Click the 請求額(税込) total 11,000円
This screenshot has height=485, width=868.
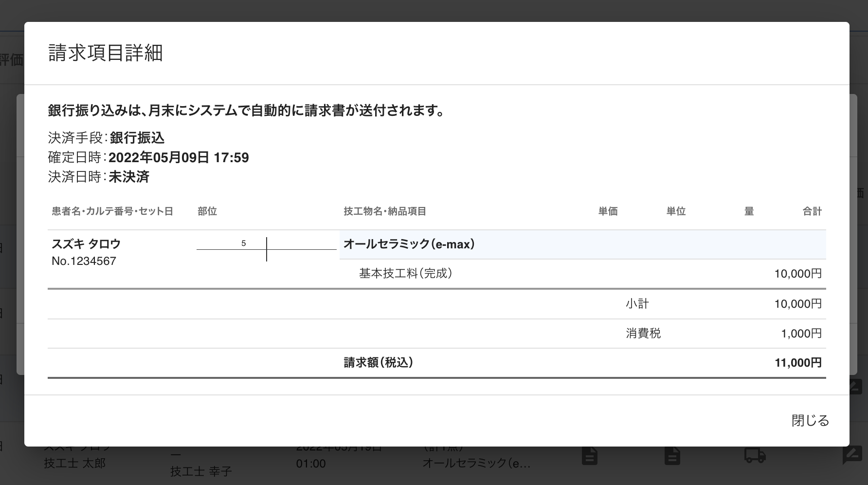click(798, 363)
